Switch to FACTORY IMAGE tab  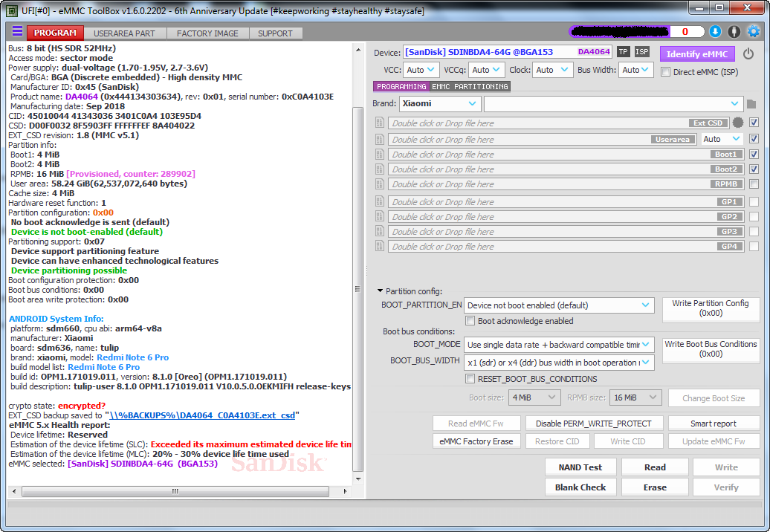coord(207,33)
